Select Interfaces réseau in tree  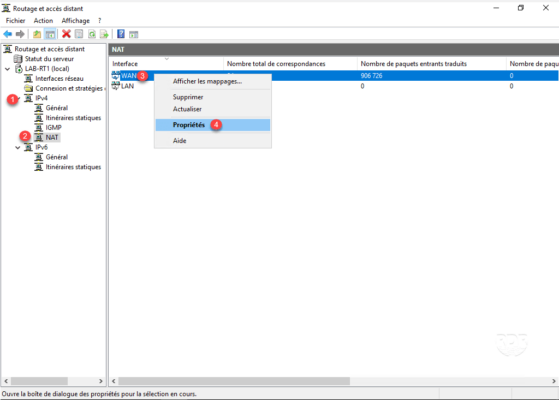point(59,78)
